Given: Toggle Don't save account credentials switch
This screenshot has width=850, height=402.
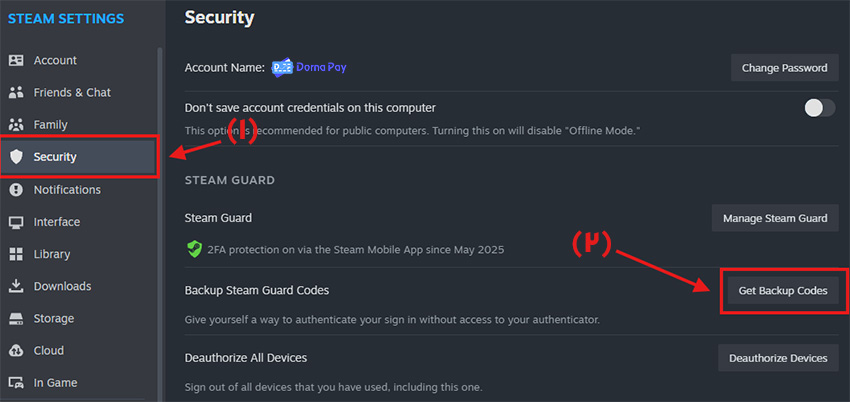Looking at the screenshot, I should [x=819, y=108].
